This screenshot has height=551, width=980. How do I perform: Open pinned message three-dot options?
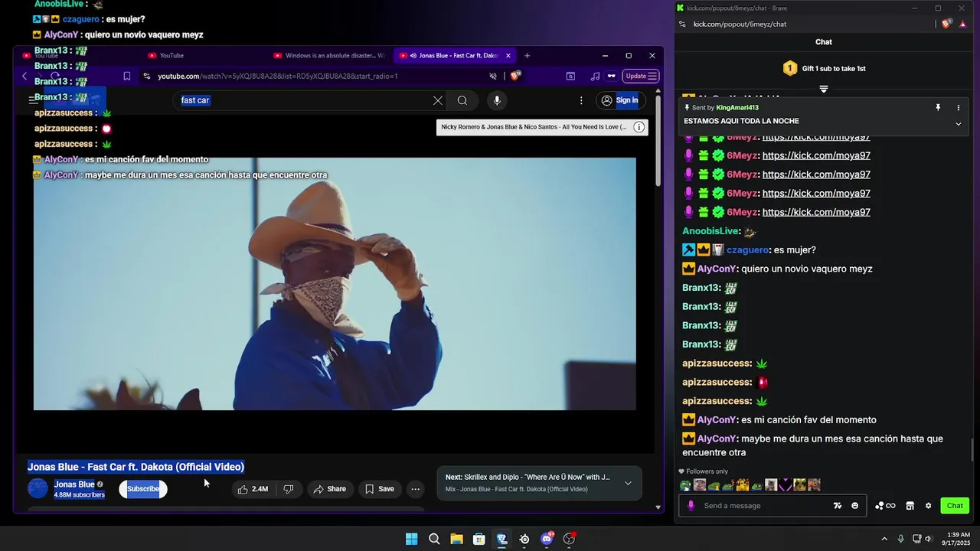958,108
